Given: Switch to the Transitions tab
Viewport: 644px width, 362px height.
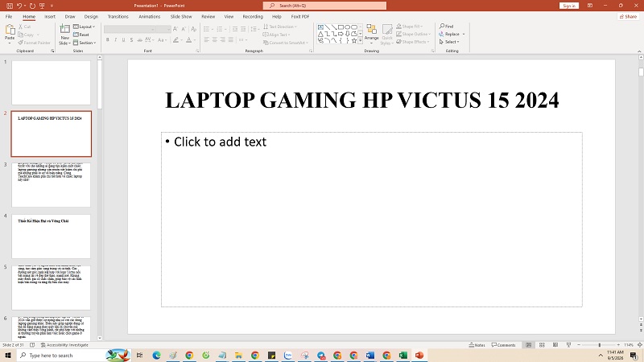Looking at the screenshot, I should tap(118, 16).
